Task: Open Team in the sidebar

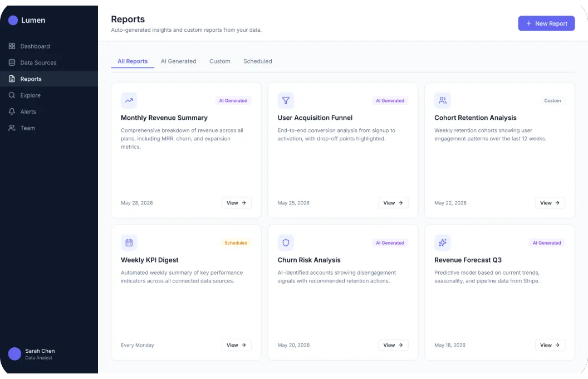Action: click(x=49, y=128)
